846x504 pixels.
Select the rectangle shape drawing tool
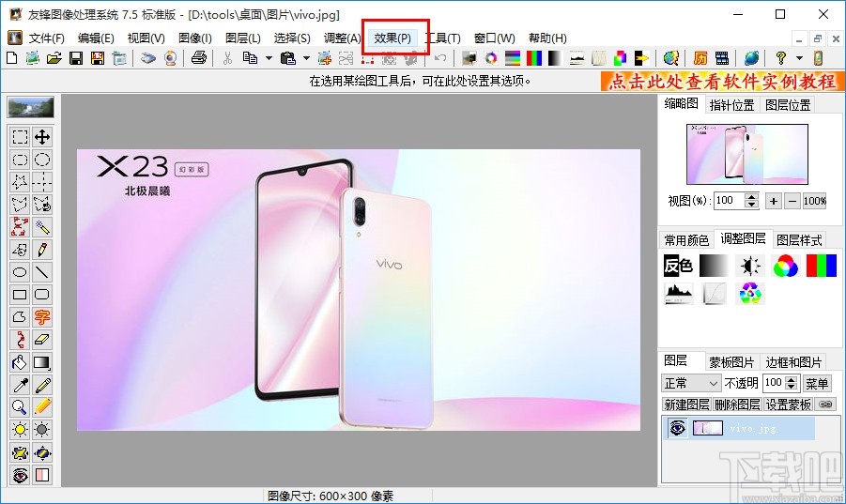(20, 295)
